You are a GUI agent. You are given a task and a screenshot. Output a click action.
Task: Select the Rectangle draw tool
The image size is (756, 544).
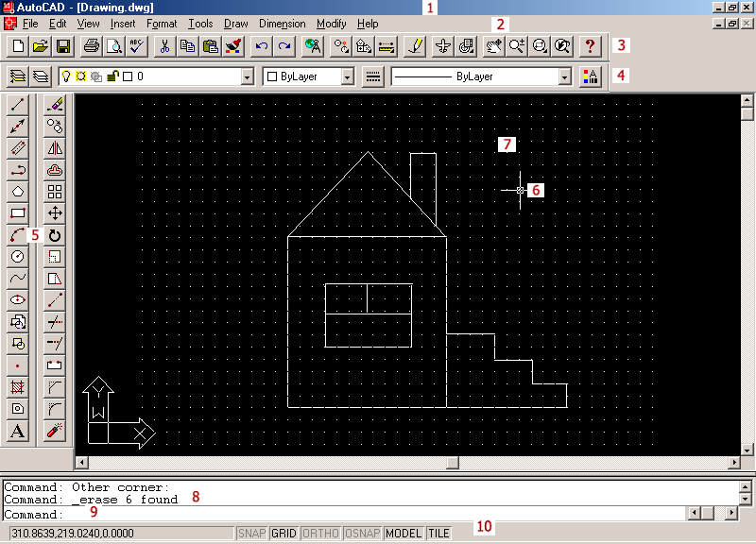17,213
